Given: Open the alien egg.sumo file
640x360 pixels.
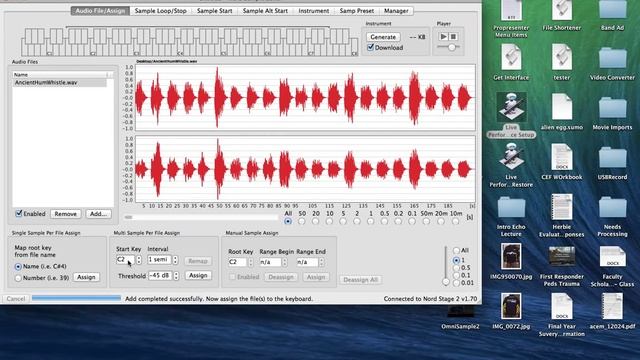Looking at the screenshot, I should (562, 112).
